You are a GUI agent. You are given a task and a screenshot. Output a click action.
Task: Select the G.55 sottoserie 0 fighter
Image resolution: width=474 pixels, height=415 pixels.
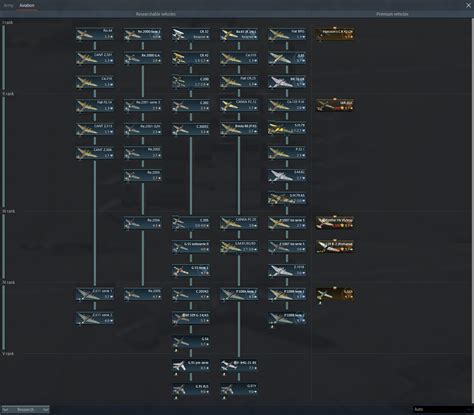click(x=191, y=247)
